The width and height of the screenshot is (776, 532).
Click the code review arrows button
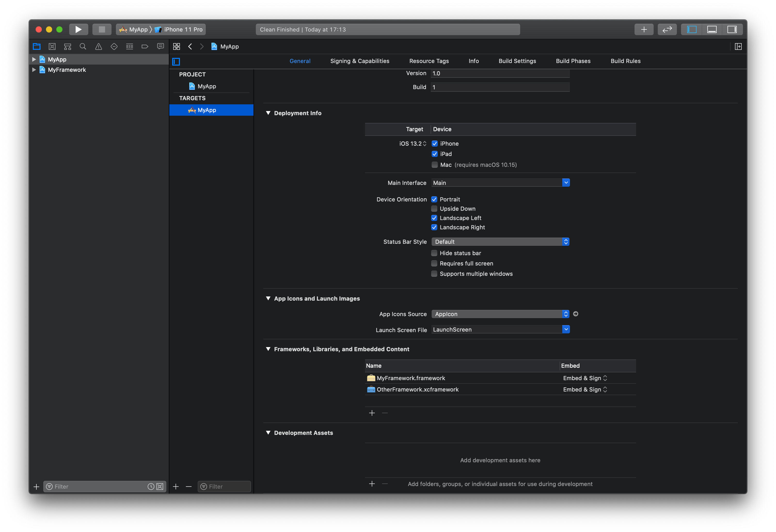click(667, 29)
